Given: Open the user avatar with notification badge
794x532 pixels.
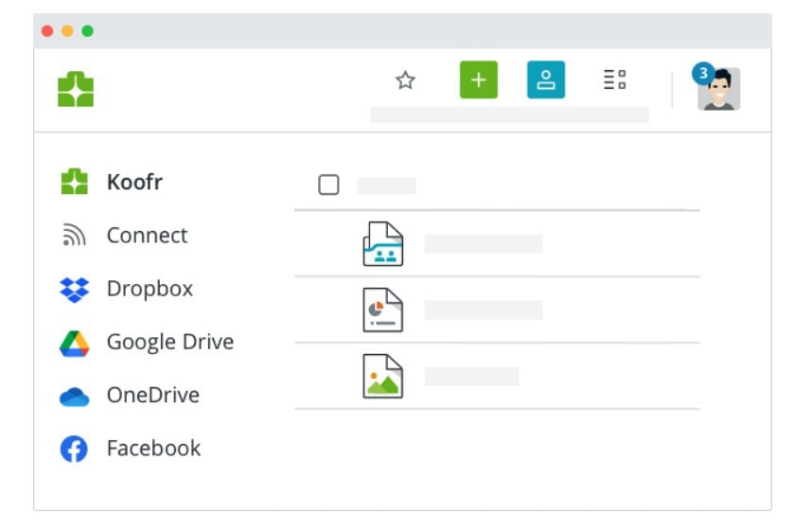Looking at the screenshot, I should click(x=718, y=89).
